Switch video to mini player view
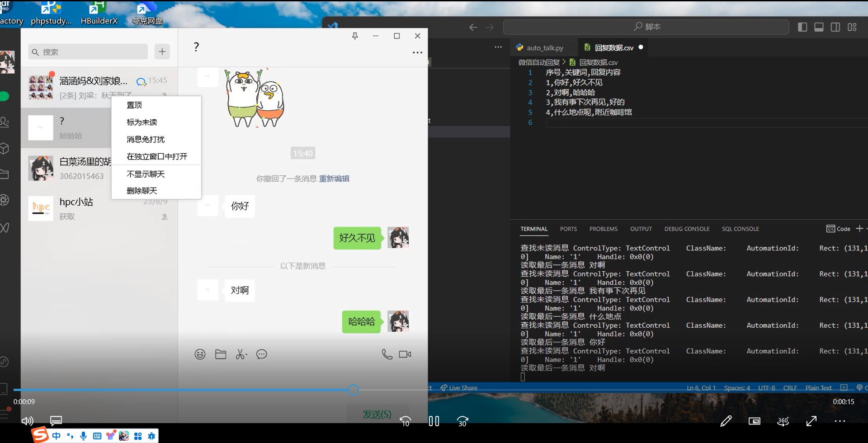Screen dimensions: 868x443 coord(755,421)
